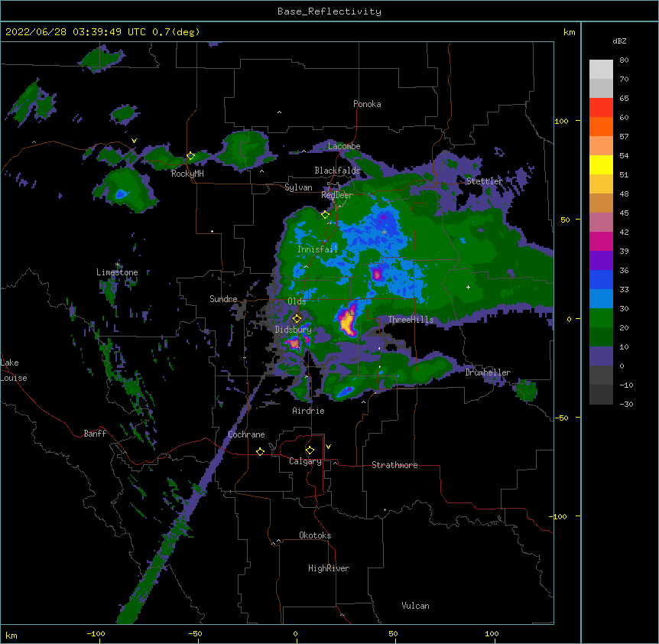Click the yellow diamond marker beside RockyMH
The width and height of the screenshot is (659, 644).
pyautogui.click(x=191, y=156)
